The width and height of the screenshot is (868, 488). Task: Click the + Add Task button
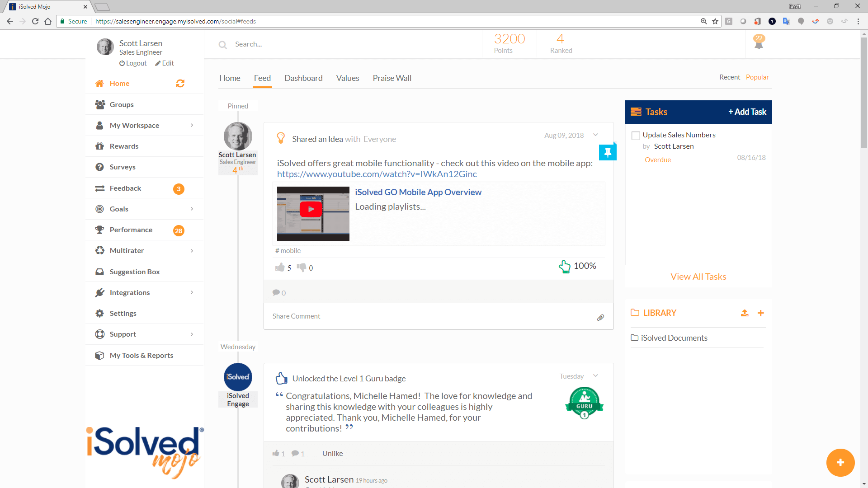pos(747,112)
